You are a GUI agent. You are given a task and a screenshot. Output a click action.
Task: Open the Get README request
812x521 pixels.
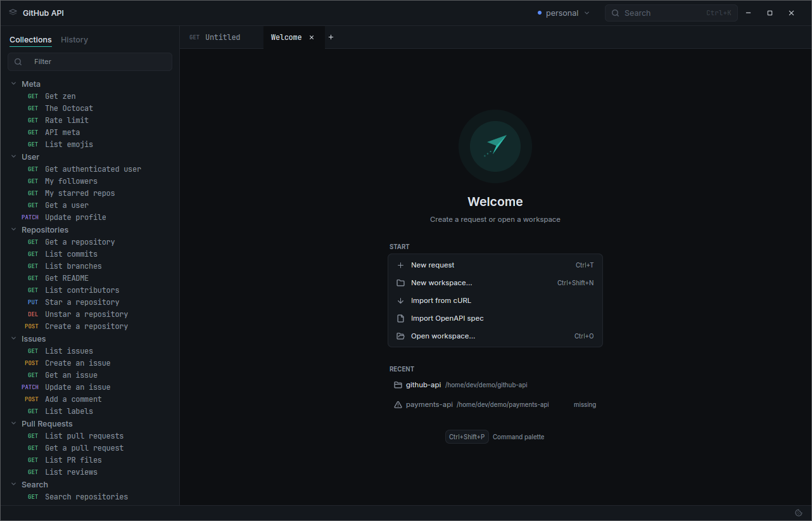point(90,278)
